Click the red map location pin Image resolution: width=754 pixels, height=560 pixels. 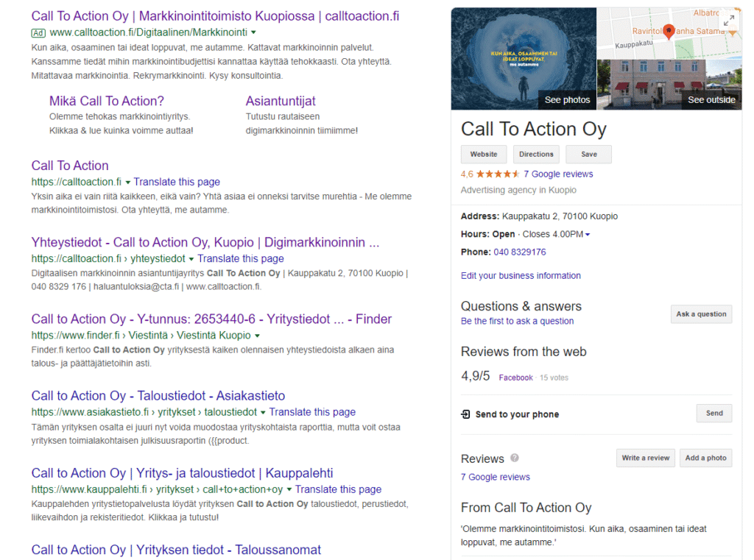tap(669, 31)
